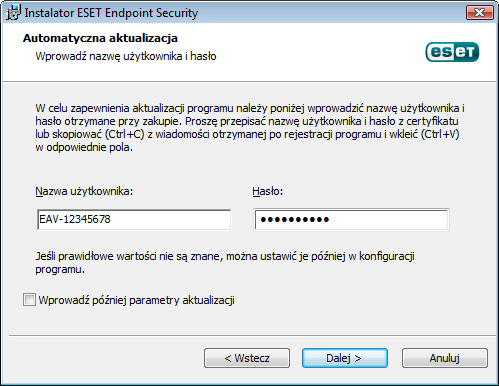499x386 pixels.
Task: Click the Instalator ESET Endpoint Security title text
Action: tap(111, 13)
